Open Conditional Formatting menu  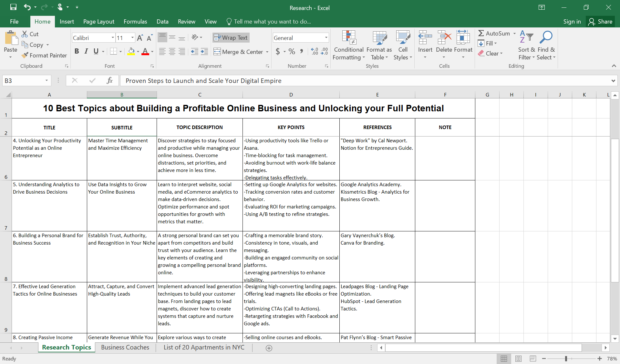click(x=349, y=45)
